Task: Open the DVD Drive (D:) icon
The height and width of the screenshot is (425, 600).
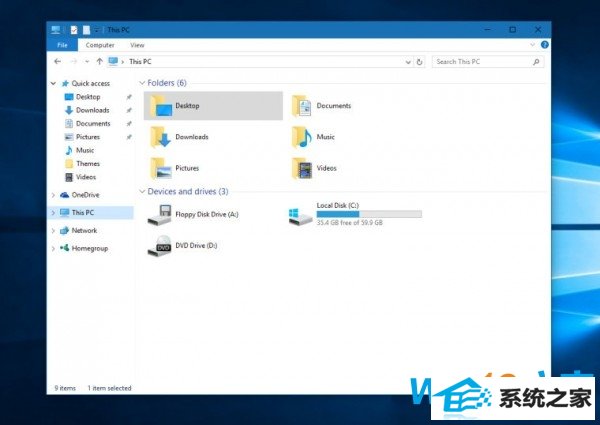Action: click(159, 245)
